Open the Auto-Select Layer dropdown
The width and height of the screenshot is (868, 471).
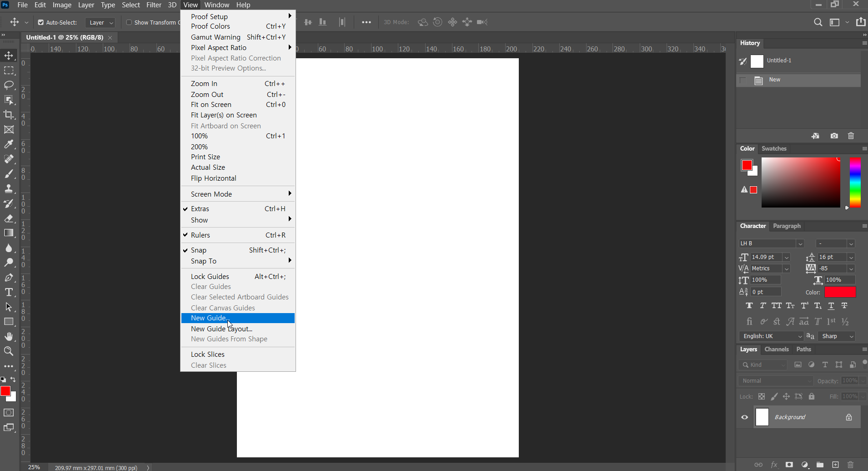click(100, 22)
